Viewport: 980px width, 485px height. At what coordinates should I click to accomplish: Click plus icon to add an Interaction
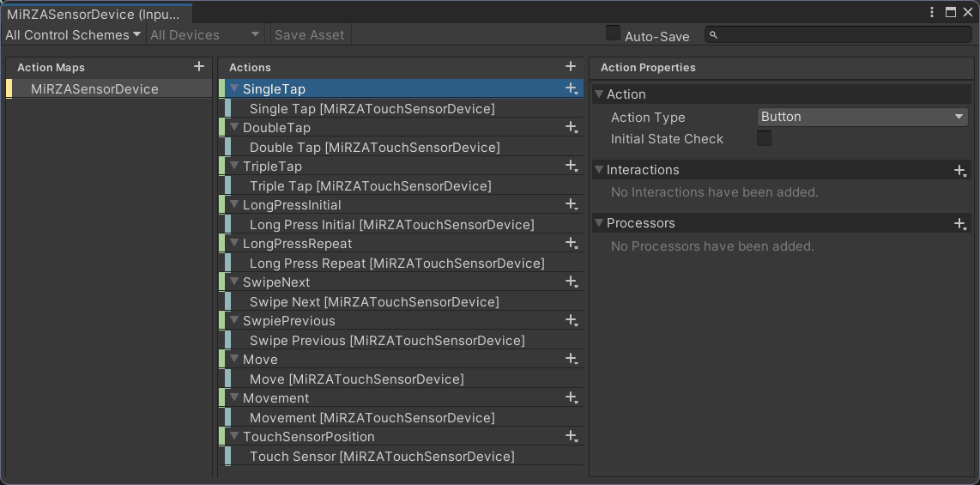[960, 171]
